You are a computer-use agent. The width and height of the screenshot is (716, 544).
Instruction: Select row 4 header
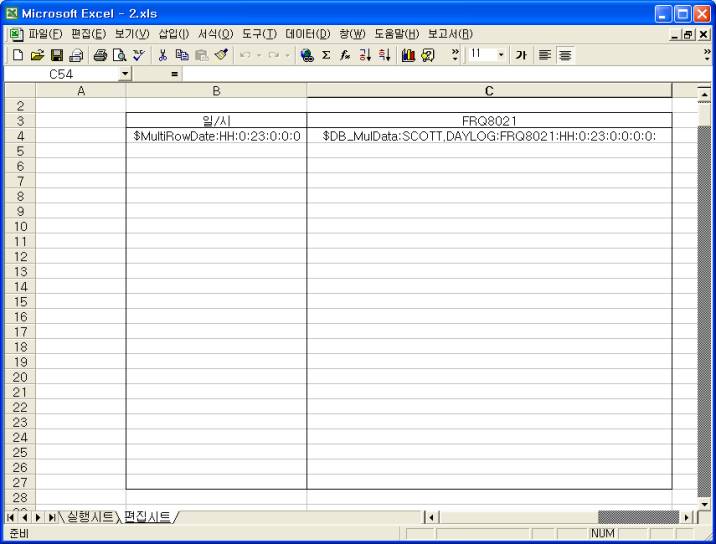point(19,136)
